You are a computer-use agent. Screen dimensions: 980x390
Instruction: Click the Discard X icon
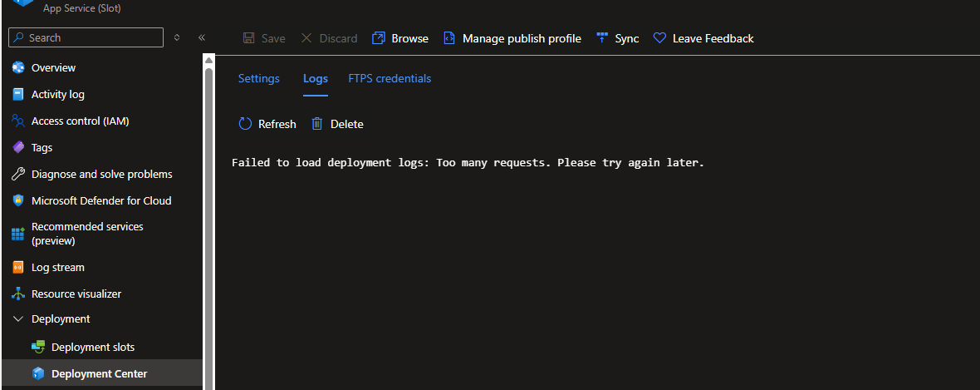(x=306, y=38)
